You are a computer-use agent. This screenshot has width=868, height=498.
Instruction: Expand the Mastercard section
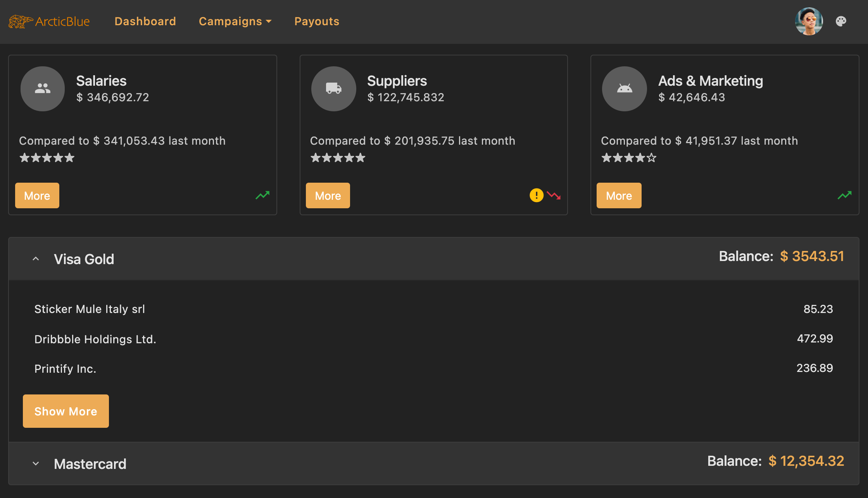coord(36,463)
